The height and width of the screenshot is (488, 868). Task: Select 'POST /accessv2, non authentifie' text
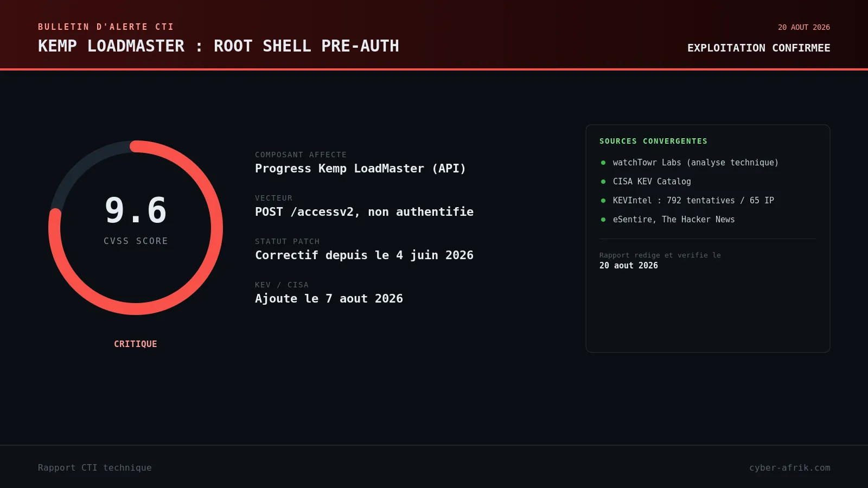tap(364, 212)
